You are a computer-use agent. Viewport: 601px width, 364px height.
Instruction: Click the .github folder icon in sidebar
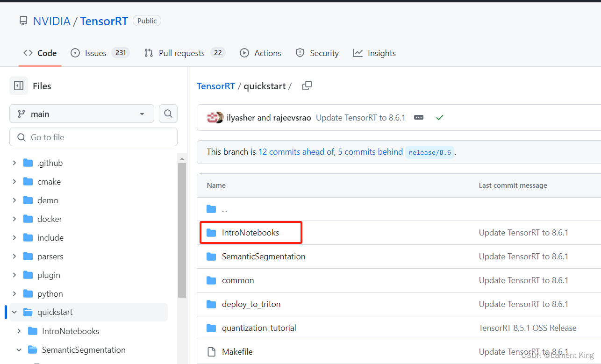pyautogui.click(x=28, y=163)
